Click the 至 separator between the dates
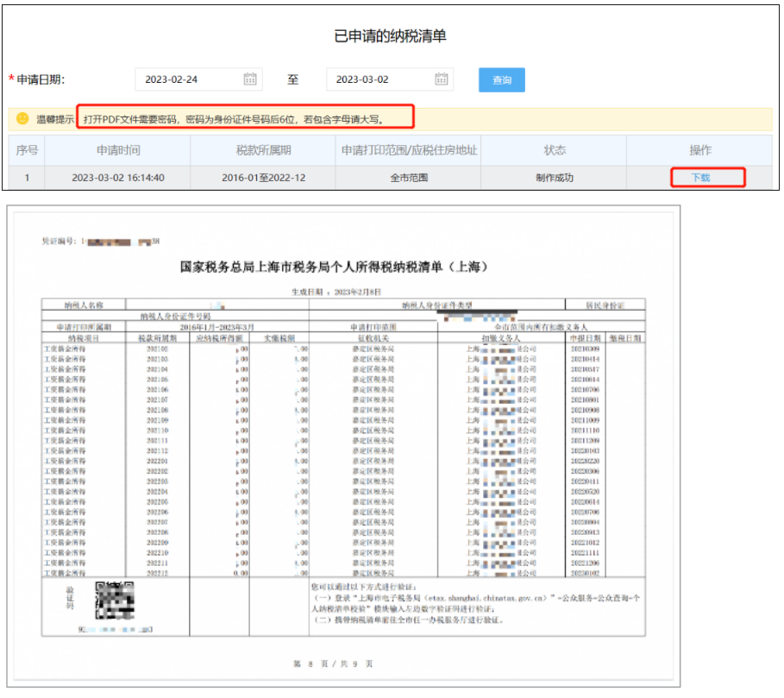Viewport: 784px width, 698px height. coord(293,79)
